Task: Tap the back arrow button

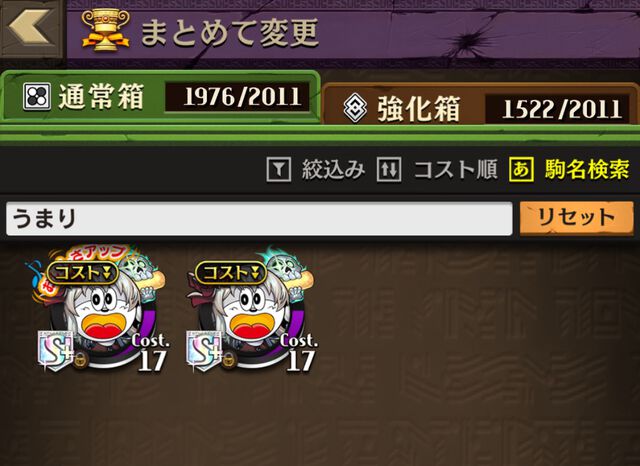Action: [31, 28]
